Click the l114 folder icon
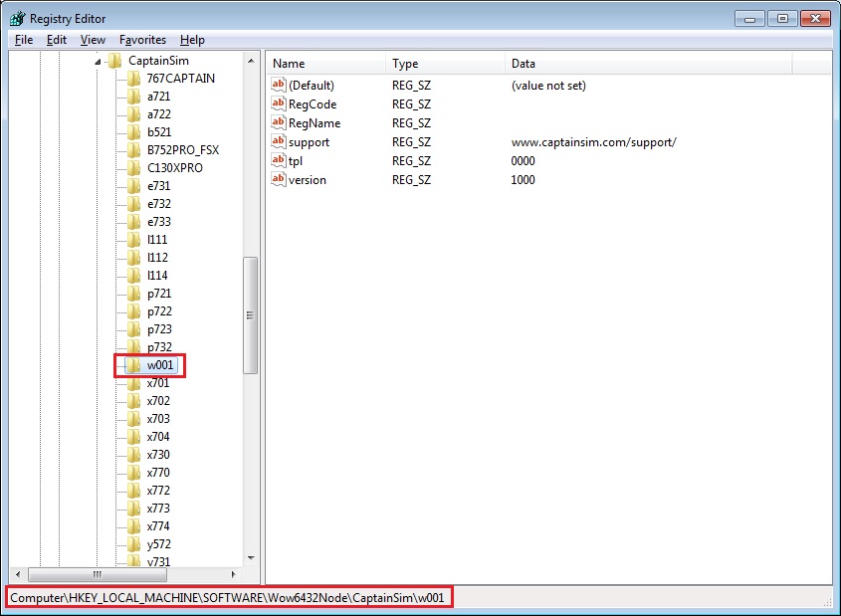Image resolution: width=841 pixels, height=616 pixels. [x=133, y=276]
